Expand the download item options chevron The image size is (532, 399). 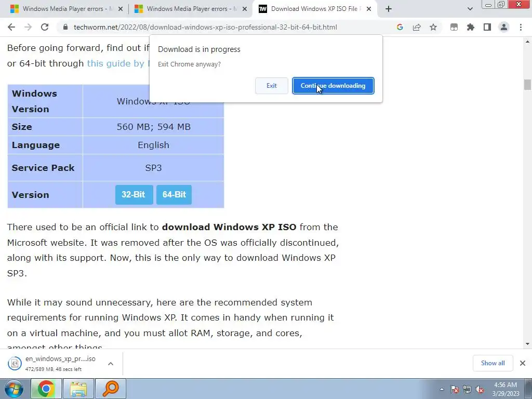point(111,363)
